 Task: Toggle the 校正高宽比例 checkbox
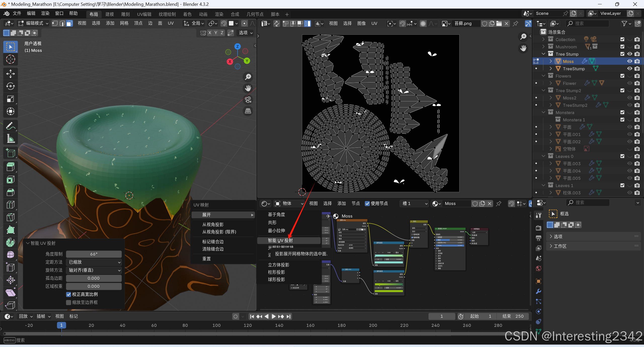(x=68, y=294)
